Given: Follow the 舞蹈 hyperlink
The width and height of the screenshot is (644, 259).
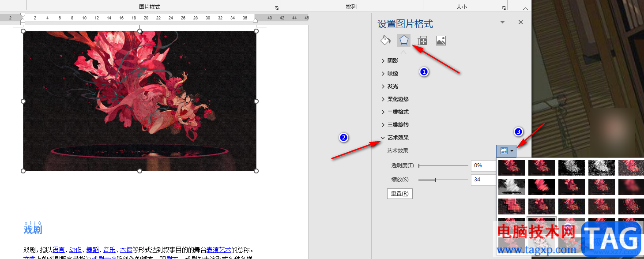Looking at the screenshot, I should click(92, 250).
